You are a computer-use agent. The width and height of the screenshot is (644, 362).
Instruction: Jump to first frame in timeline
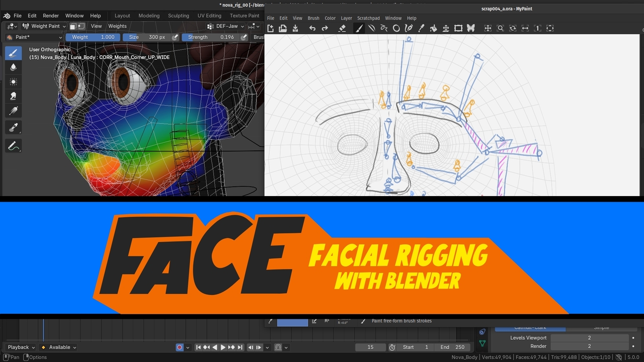pyautogui.click(x=199, y=347)
